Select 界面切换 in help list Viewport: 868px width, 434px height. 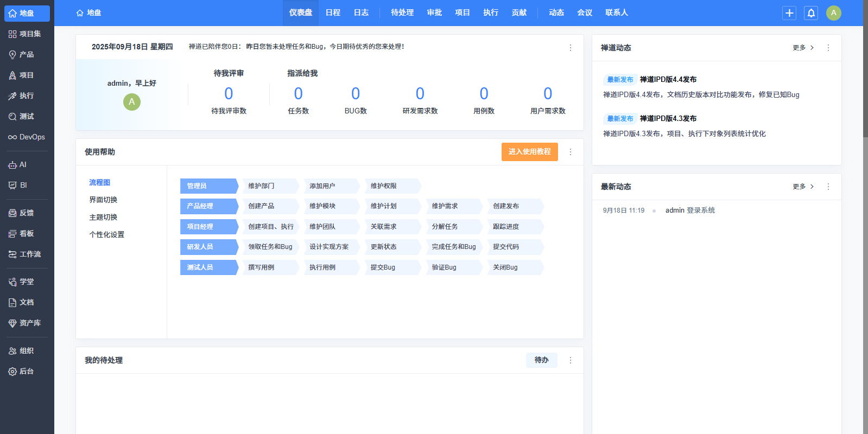click(x=103, y=200)
